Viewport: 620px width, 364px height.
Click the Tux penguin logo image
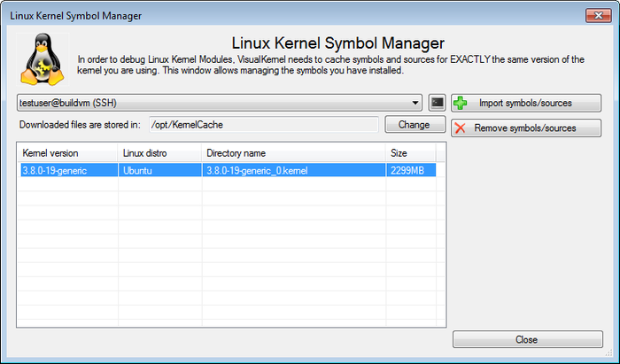tap(43, 59)
